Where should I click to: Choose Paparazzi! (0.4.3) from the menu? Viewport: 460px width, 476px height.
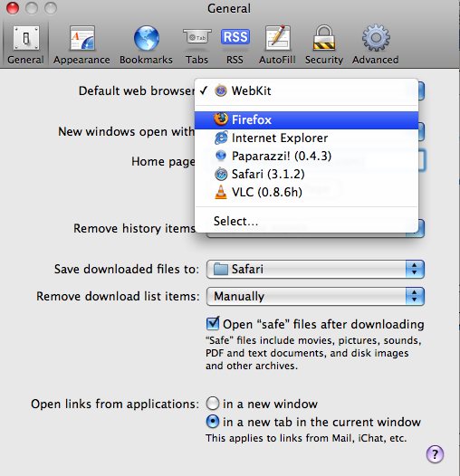pos(307,156)
